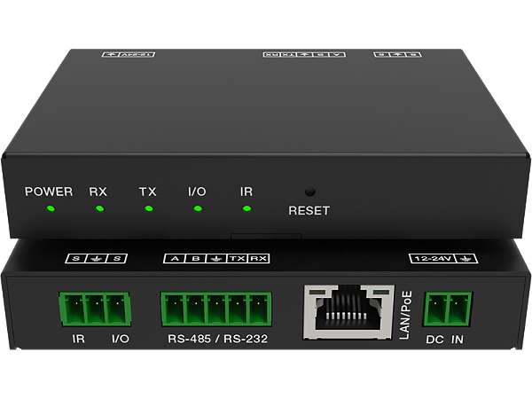Click the green I/O indicator LED
Viewport: 532px width, 399px height.
pyautogui.click(x=197, y=209)
